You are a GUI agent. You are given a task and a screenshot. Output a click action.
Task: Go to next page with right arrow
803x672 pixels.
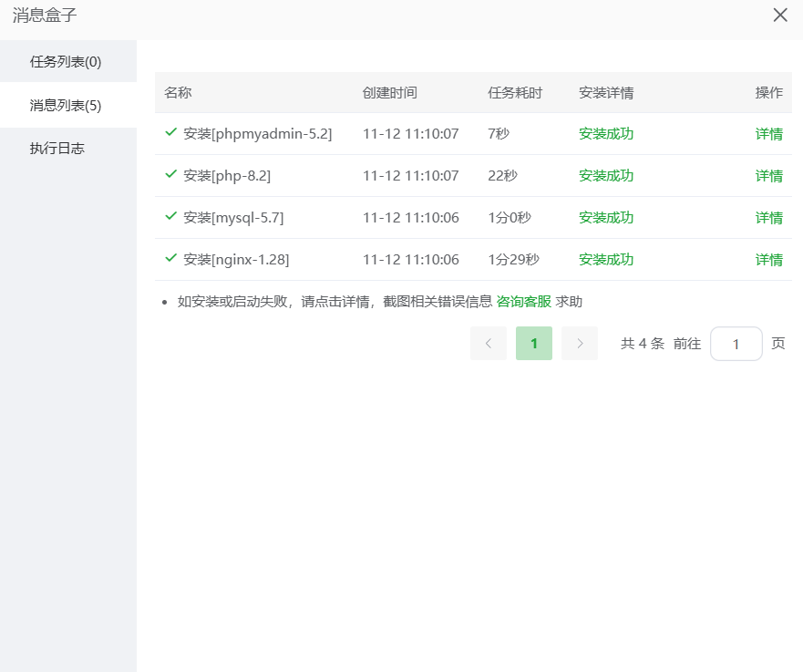580,344
